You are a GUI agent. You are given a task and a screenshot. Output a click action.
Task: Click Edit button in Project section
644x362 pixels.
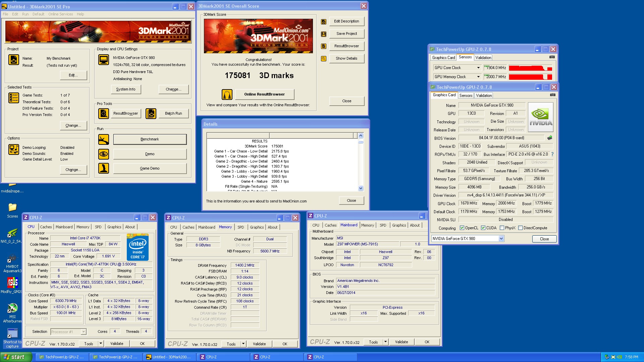tap(73, 75)
